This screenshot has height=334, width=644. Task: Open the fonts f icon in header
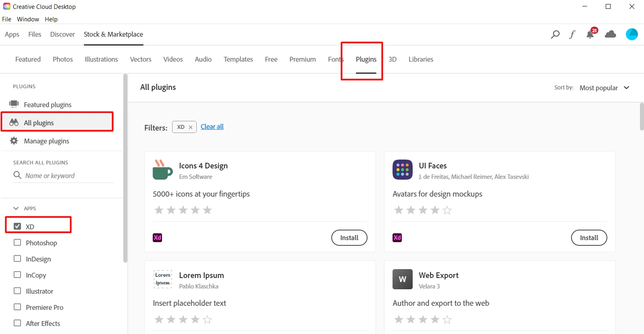[x=572, y=34]
